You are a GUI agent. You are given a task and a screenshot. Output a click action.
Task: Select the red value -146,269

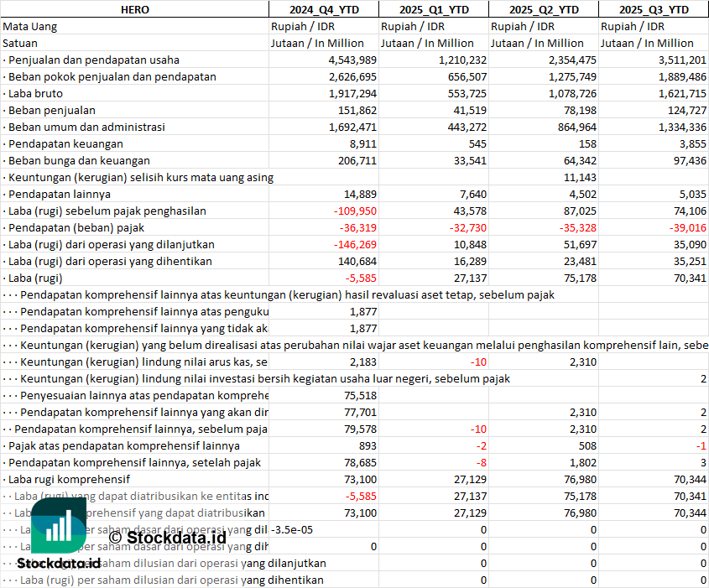pos(355,244)
